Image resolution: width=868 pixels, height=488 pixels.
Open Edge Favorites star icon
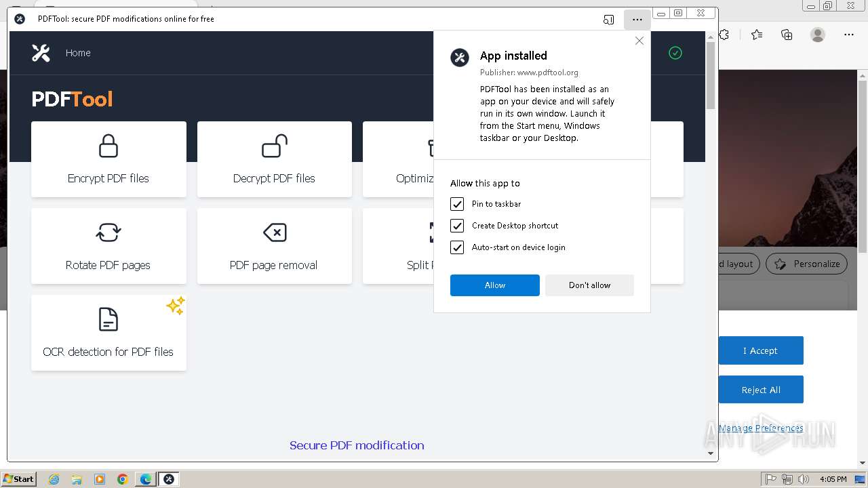(x=757, y=35)
